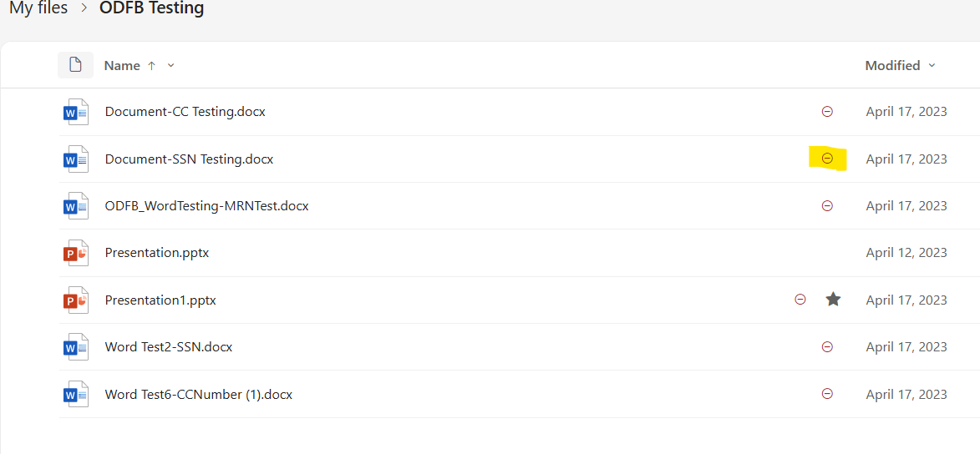Expand the Modified column dropdown
Viewport: 980px width, 454px height.
click(x=932, y=66)
